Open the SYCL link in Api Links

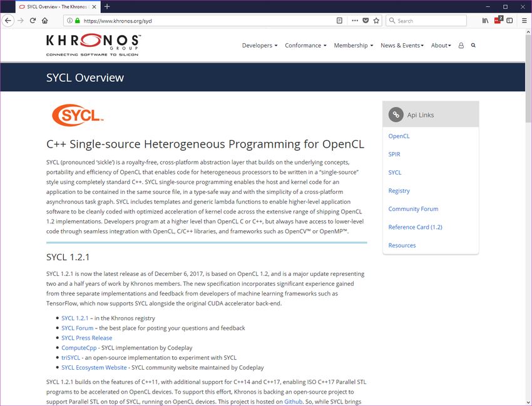(395, 173)
